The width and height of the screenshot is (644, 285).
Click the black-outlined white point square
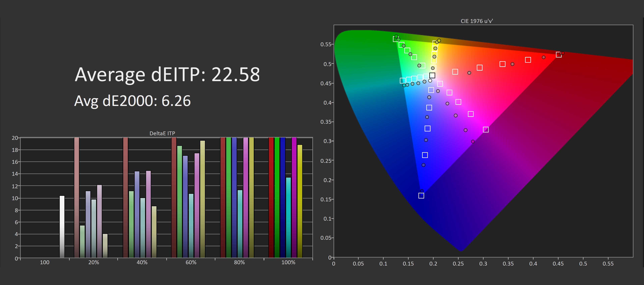(432, 75)
